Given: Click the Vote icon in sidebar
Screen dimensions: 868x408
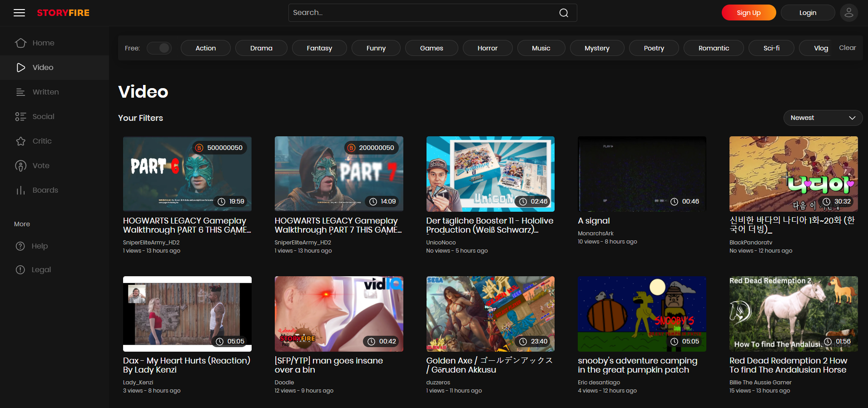Looking at the screenshot, I should [21, 166].
